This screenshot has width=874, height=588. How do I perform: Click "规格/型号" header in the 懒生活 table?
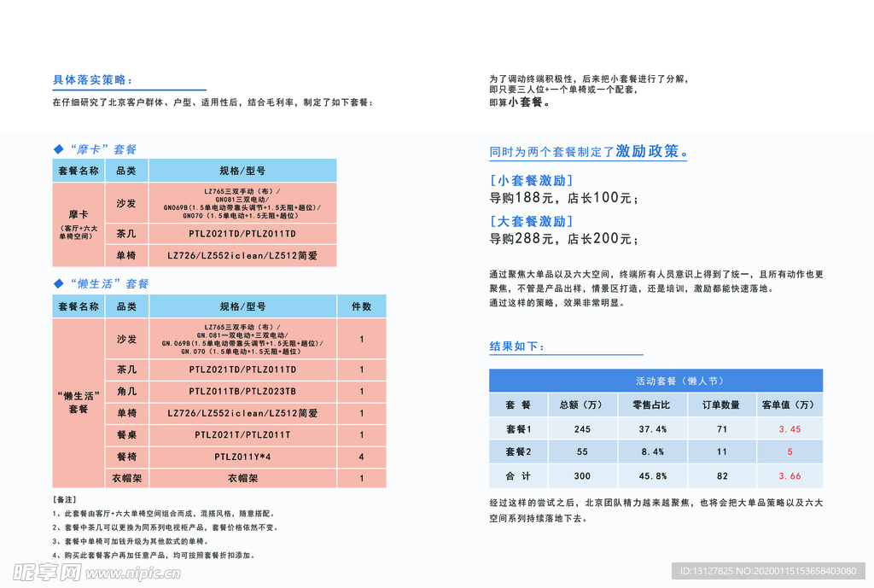point(243,306)
